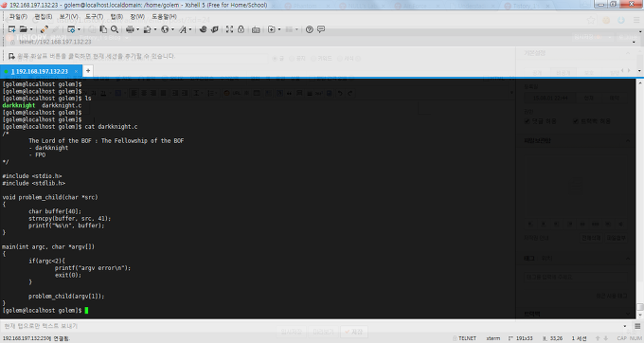Close the 192.168.197.132:23 session tab
The image size is (644, 343).
tap(76, 71)
